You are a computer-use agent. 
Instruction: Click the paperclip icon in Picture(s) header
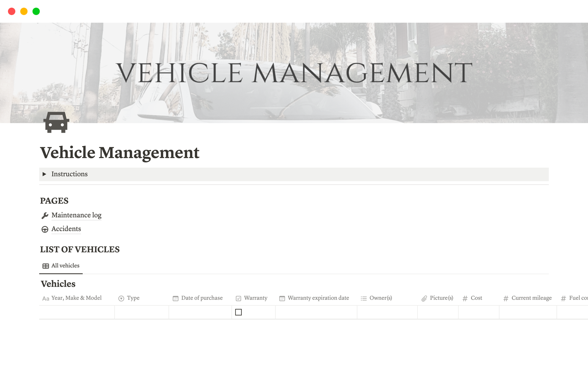click(x=424, y=298)
